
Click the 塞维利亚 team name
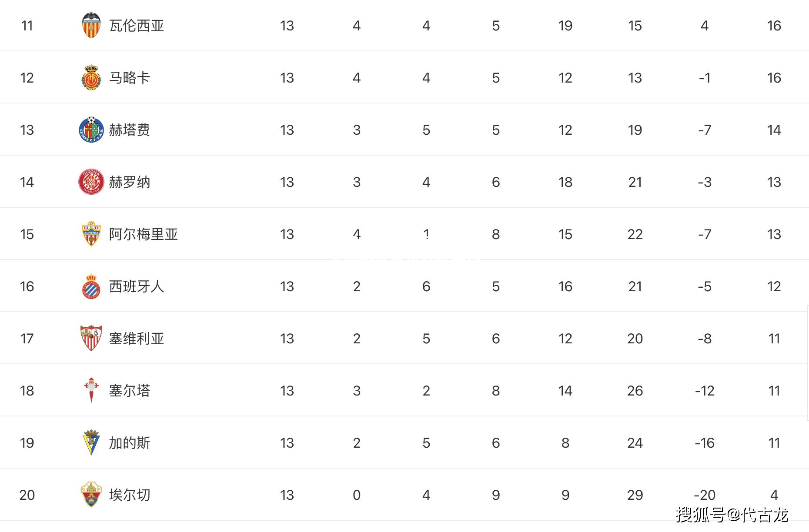tap(137, 339)
